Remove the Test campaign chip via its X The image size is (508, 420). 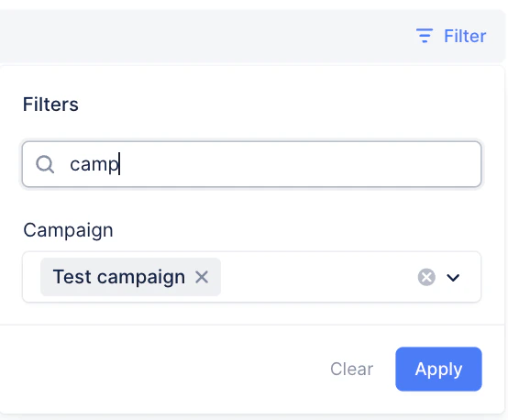pyautogui.click(x=202, y=277)
